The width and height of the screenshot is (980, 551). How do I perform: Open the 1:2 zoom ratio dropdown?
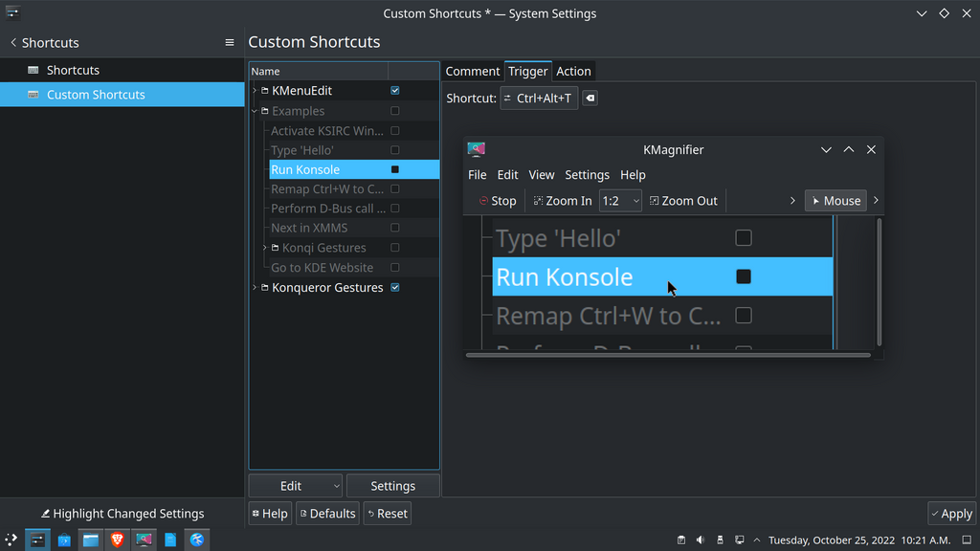coord(620,201)
